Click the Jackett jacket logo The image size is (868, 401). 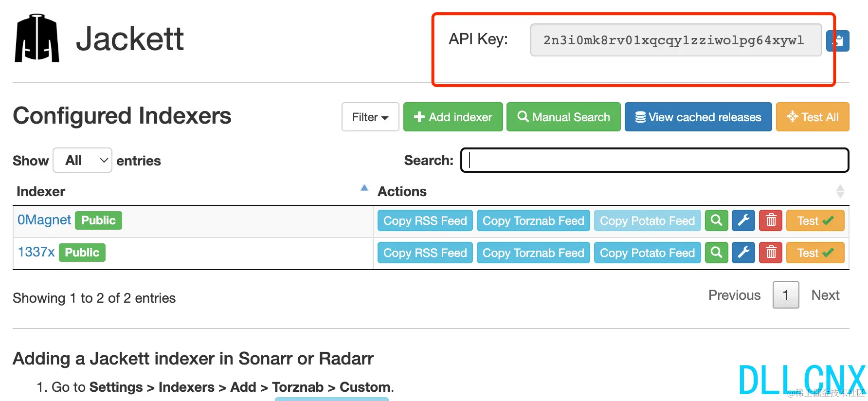pyautogui.click(x=37, y=38)
